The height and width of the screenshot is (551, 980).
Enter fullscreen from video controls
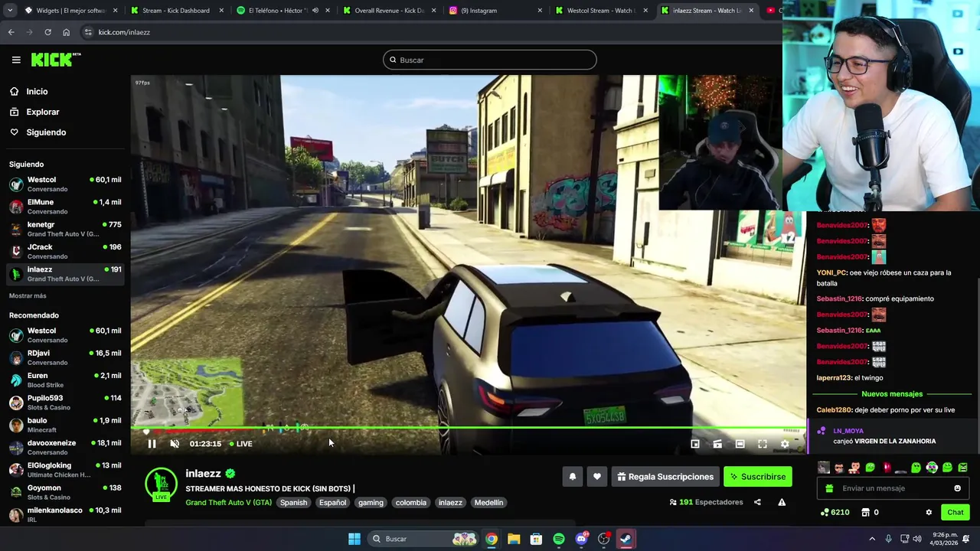point(763,444)
